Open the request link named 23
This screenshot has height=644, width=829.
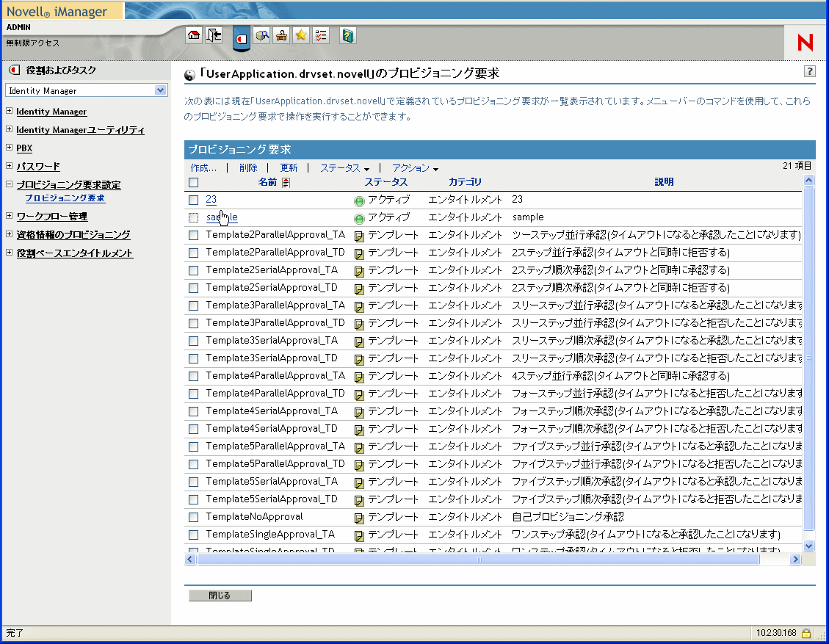click(x=211, y=199)
